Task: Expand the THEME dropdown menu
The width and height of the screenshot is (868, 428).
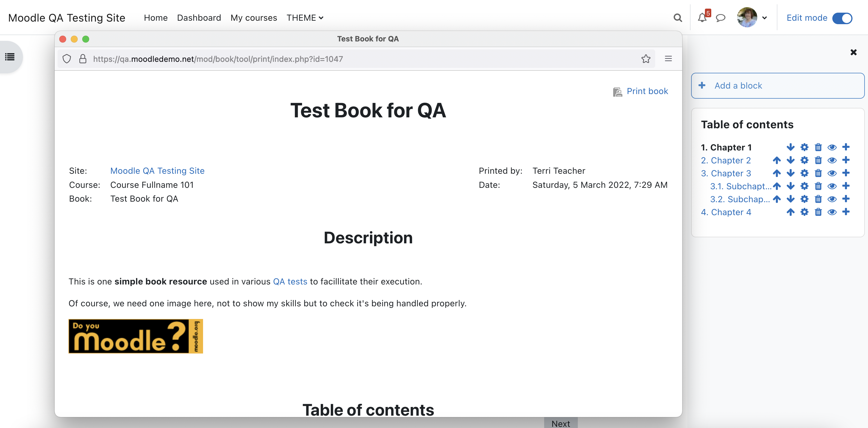Action: 305,18
